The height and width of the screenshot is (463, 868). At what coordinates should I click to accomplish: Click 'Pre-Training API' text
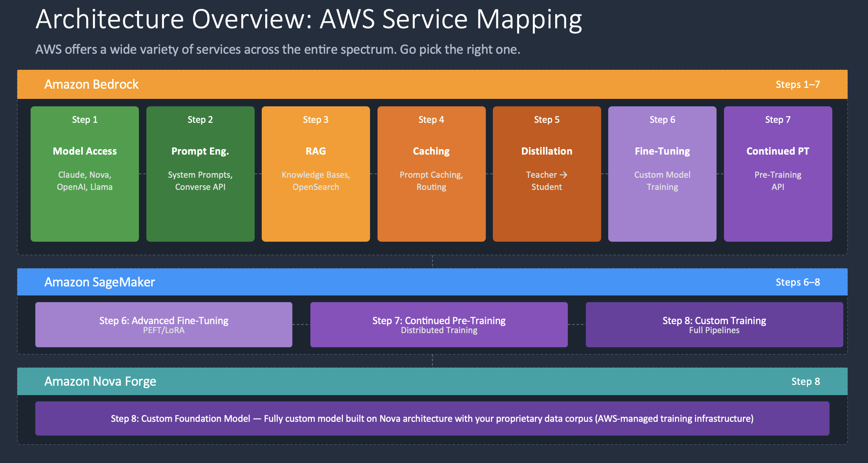(x=778, y=181)
